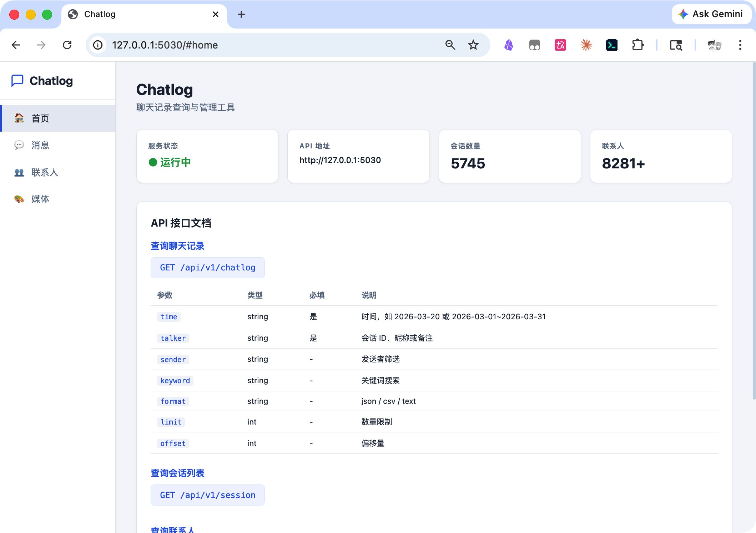756x533 pixels.
Task: Click the GET /api/v1/session endpoint
Action: (208, 495)
